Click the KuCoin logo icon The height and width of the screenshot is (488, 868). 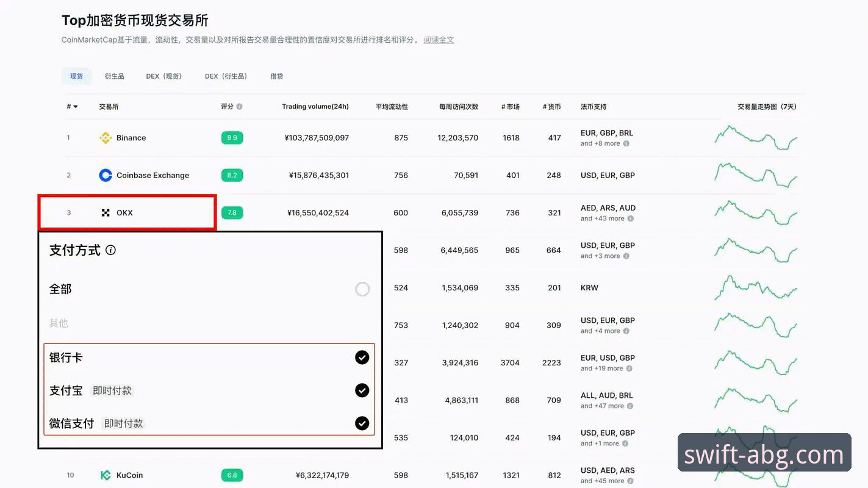pyautogui.click(x=106, y=475)
